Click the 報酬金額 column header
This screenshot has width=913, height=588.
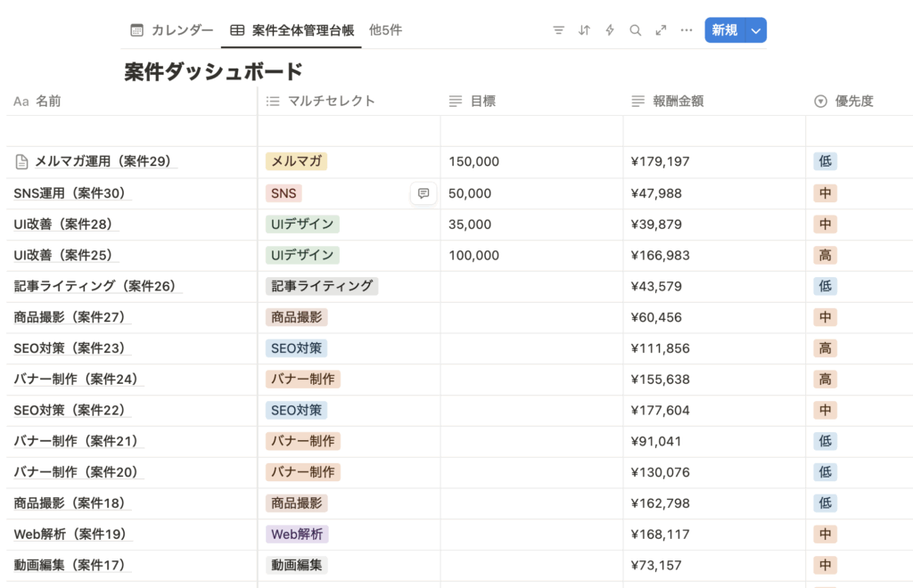pyautogui.click(x=678, y=102)
